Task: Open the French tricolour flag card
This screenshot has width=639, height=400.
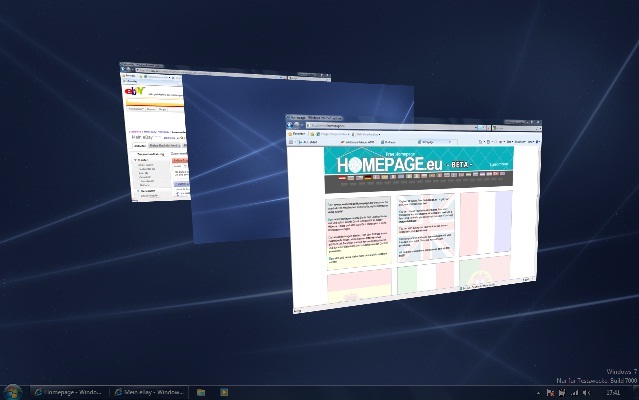Action: coord(485,222)
